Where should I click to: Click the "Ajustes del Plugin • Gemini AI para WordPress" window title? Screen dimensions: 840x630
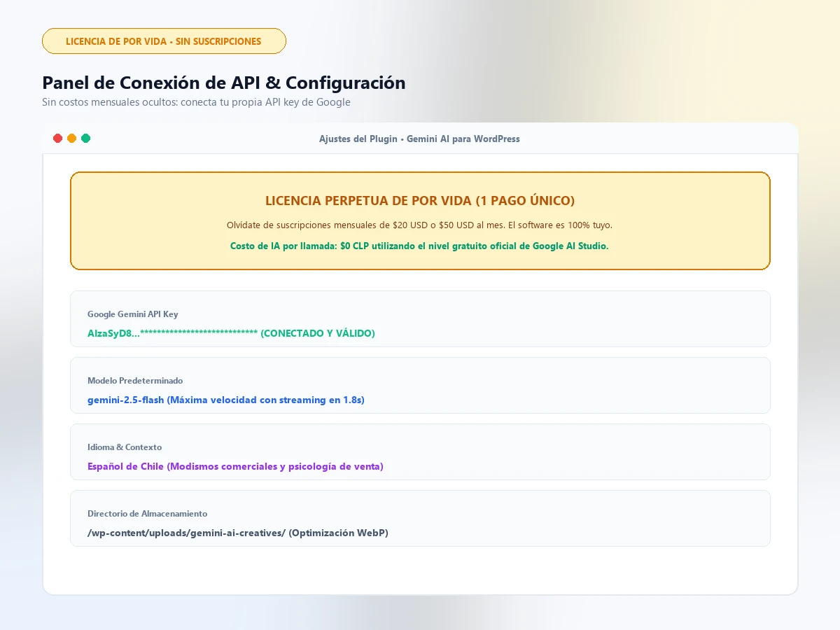(x=419, y=139)
